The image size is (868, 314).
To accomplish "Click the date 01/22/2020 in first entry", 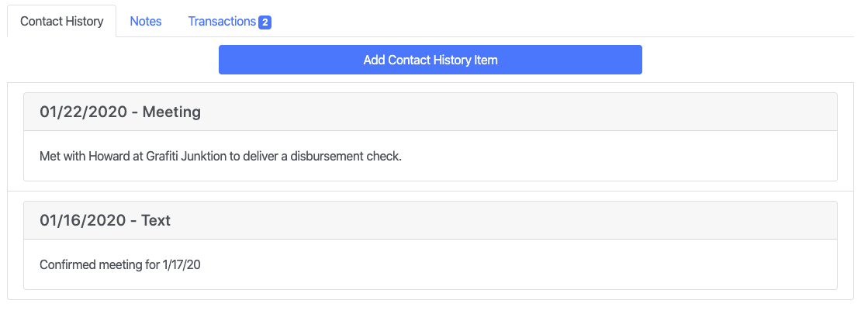I will 82,112.
